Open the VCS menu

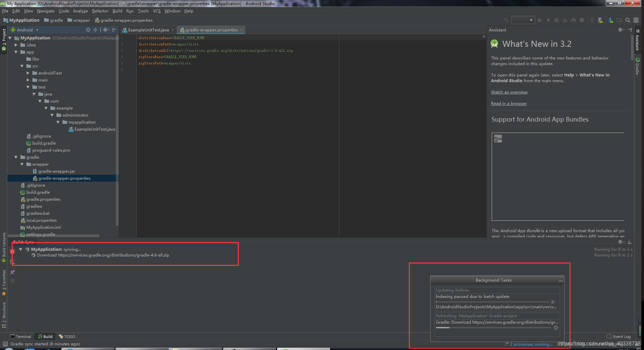[x=157, y=11]
